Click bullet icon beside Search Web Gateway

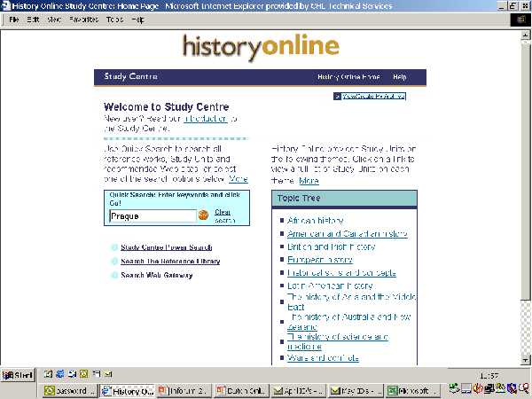114,275
